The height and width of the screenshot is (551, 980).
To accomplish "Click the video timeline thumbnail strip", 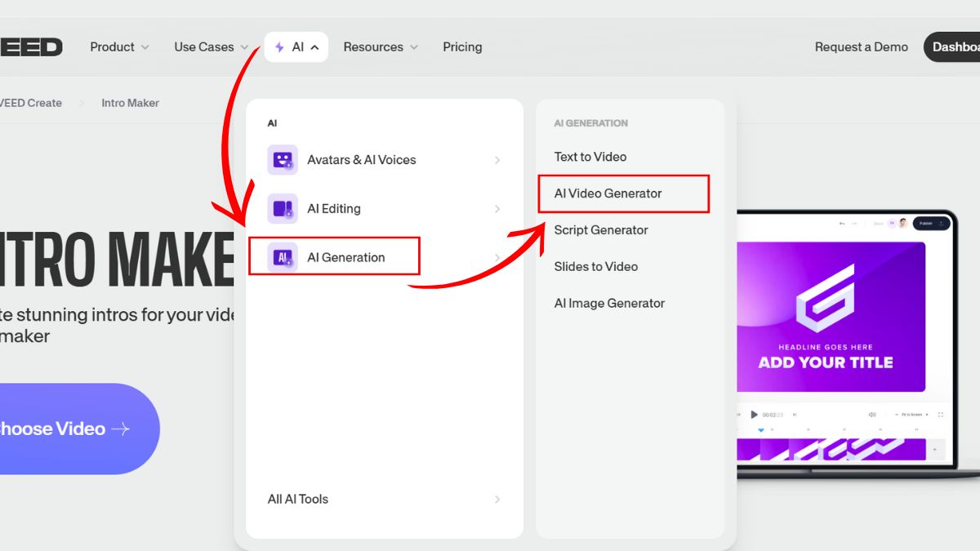I will (831, 449).
